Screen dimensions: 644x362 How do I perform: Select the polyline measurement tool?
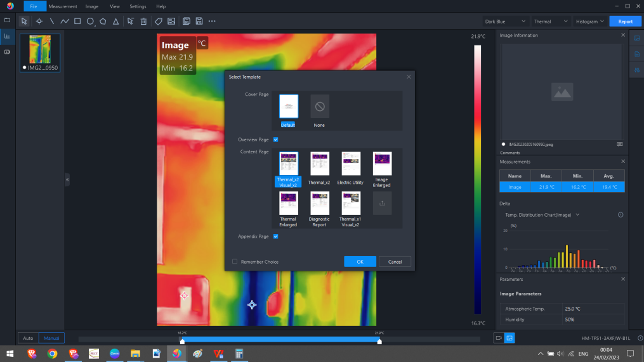65,21
